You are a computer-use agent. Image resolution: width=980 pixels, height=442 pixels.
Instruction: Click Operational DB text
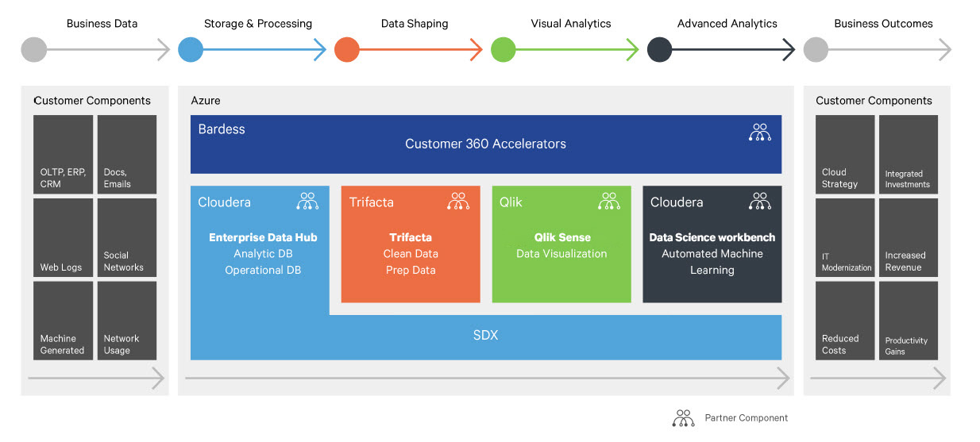263,270
